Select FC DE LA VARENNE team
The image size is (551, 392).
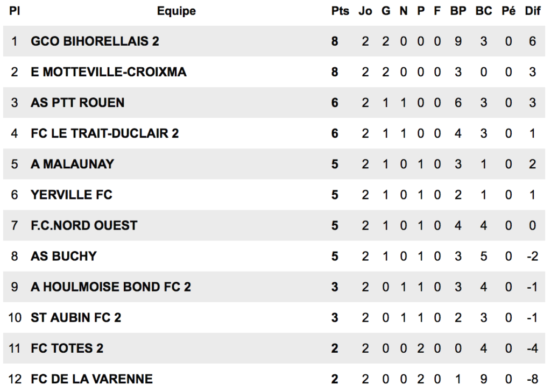(x=91, y=379)
